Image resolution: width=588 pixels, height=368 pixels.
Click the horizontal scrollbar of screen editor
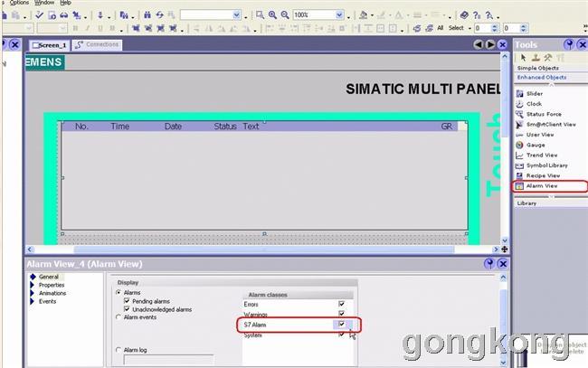[263, 250]
